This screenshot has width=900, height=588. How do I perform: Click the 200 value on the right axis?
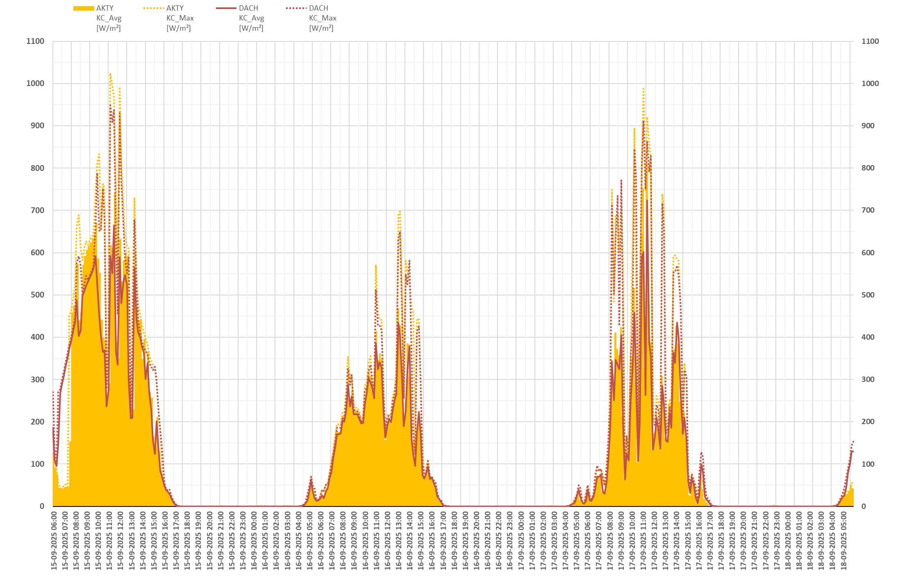(x=868, y=421)
